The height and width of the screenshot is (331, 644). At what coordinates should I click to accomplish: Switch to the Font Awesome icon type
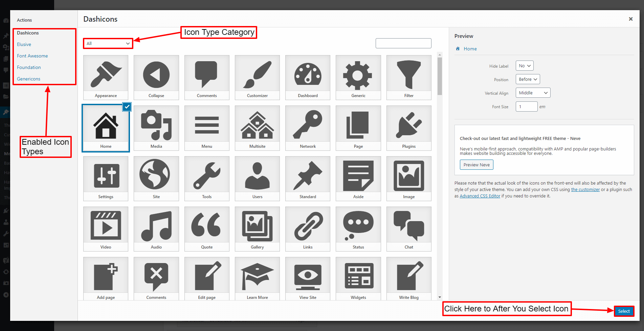(32, 56)
